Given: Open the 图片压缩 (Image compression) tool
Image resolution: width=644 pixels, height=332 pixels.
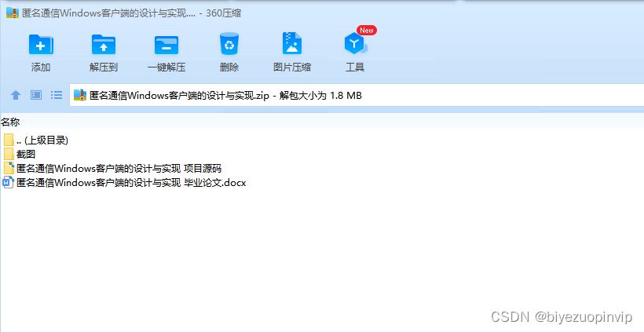Looking at the screenshot, I should coord(292,43).
